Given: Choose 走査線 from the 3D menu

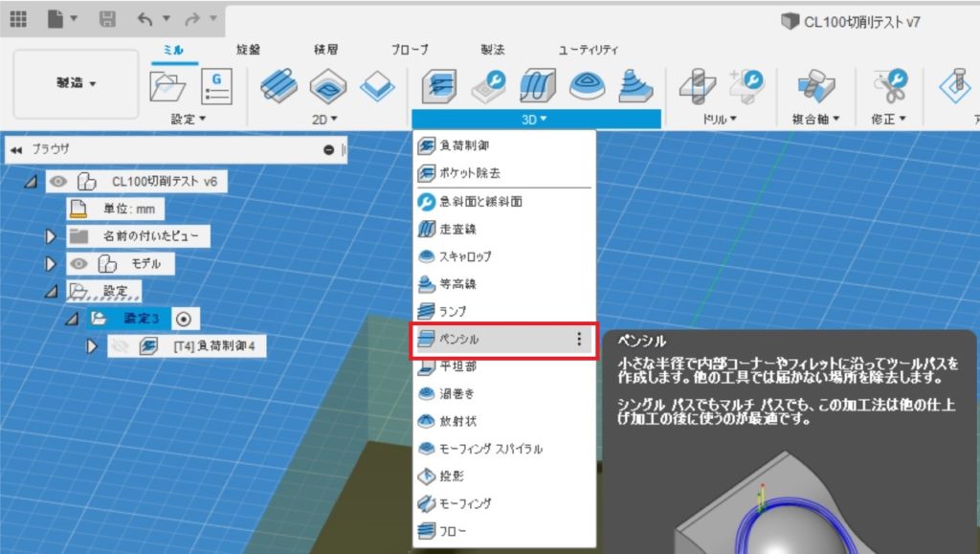Looking at the screenshot, I should tap(503, 230).
